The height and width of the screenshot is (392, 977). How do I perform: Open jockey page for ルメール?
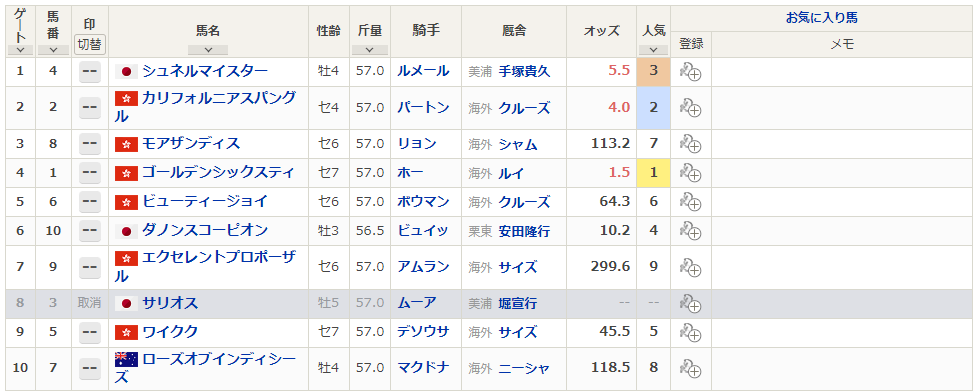click(423, 71)
